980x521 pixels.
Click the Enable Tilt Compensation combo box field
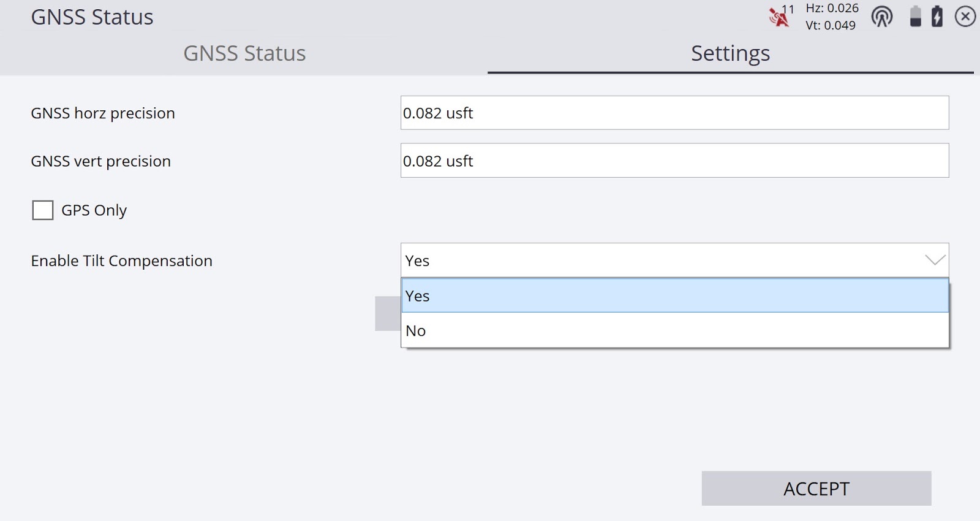pos(675,260)
